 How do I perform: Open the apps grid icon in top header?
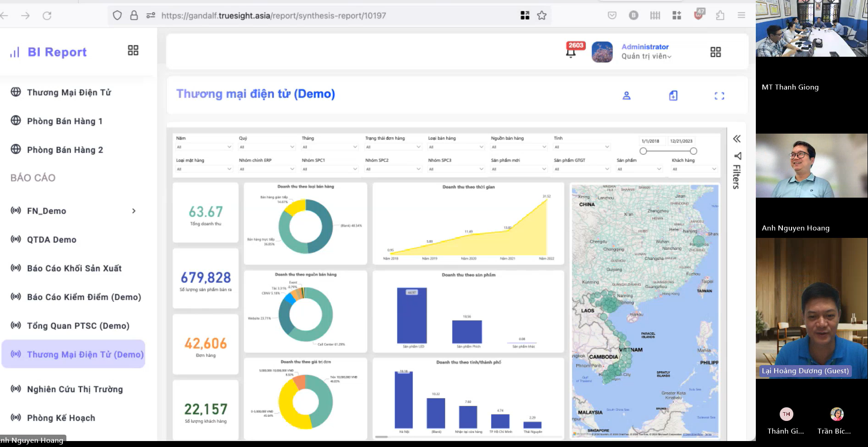(x=716, y=52)
